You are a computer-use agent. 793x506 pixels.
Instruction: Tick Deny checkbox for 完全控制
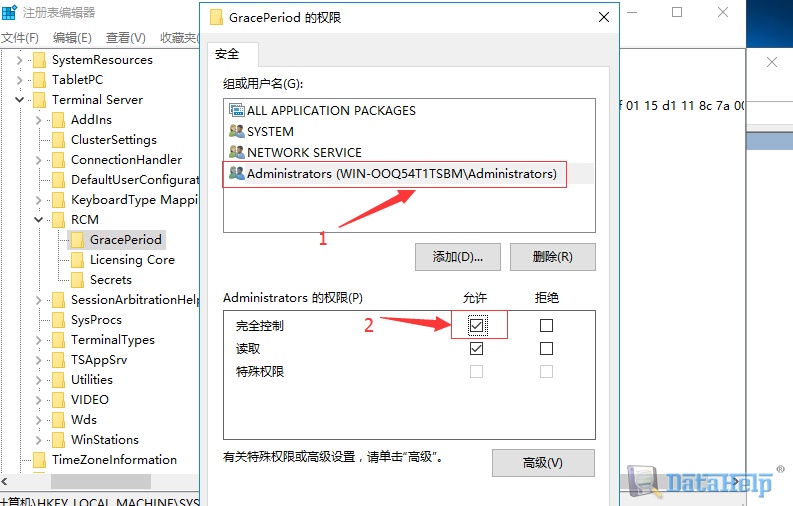[546, 325]
